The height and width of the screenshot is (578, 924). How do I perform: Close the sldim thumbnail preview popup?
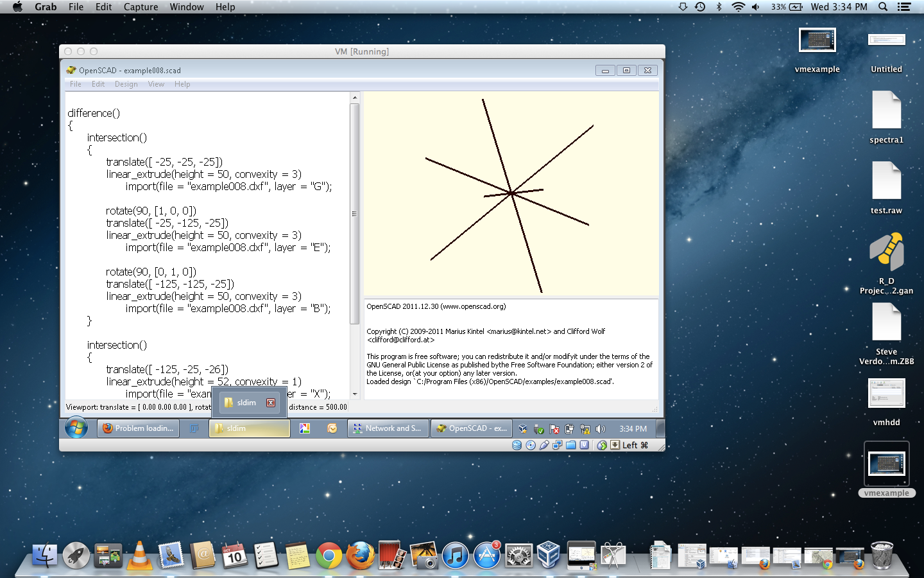[x=271, y=403]
